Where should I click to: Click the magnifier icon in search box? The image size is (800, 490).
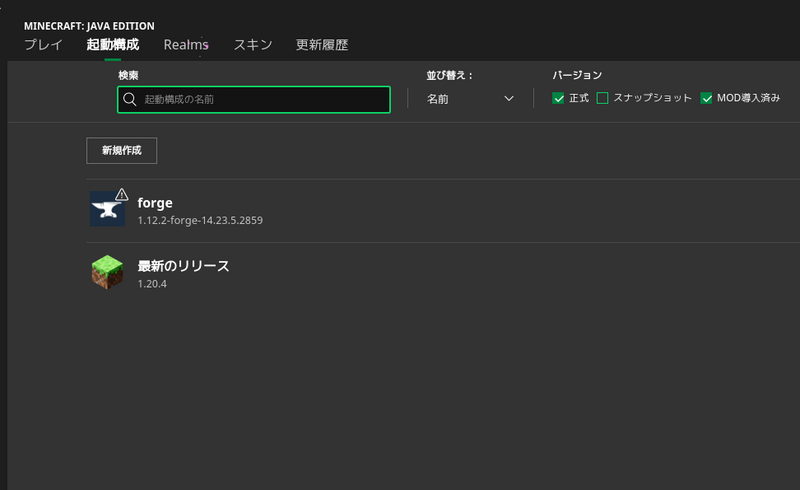click(130, 99)
